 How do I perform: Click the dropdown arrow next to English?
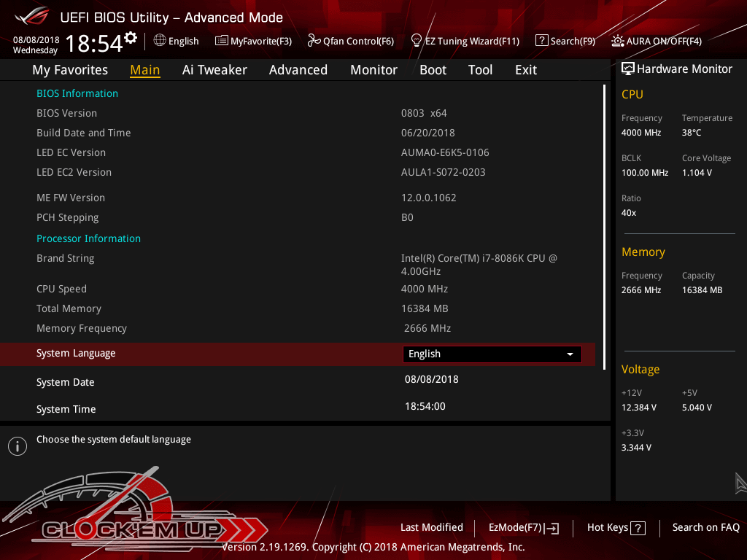pos(570,354)
